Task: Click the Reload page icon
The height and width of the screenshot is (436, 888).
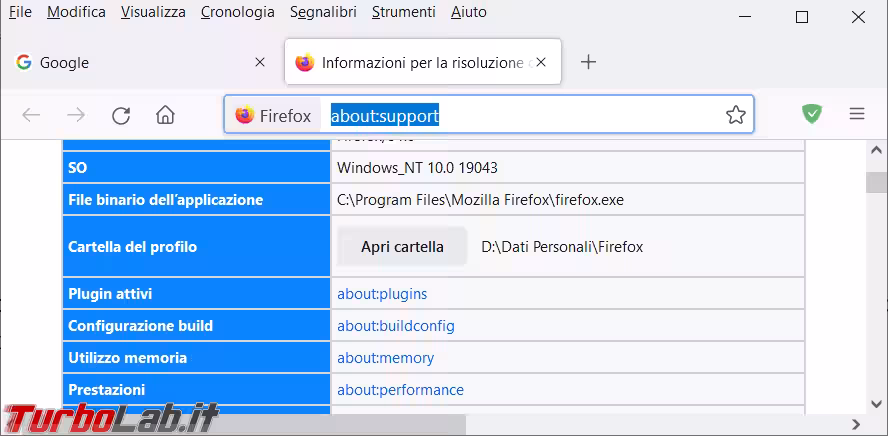Action: pyautogui.click(x=121, y=115)
